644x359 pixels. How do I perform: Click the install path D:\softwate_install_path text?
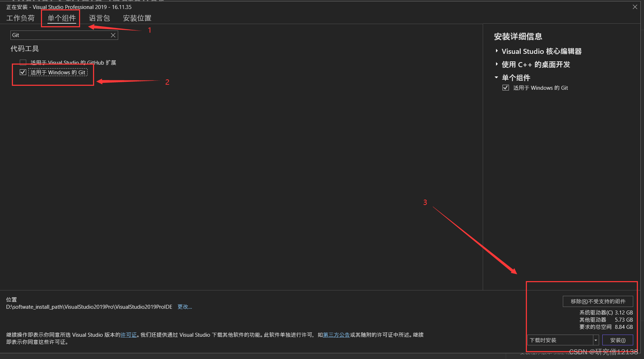tap(89, 307)
